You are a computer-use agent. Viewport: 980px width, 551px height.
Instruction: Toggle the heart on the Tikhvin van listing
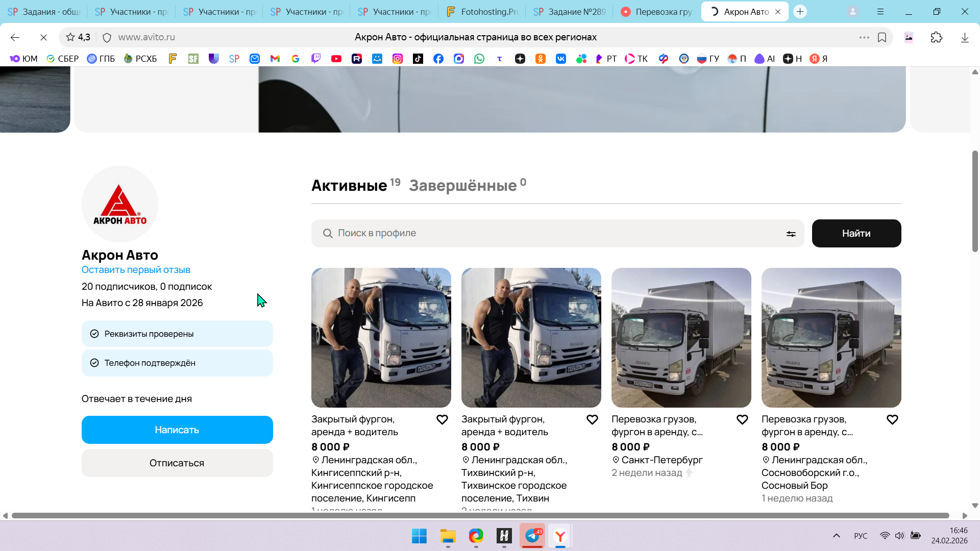pos(592,419)
